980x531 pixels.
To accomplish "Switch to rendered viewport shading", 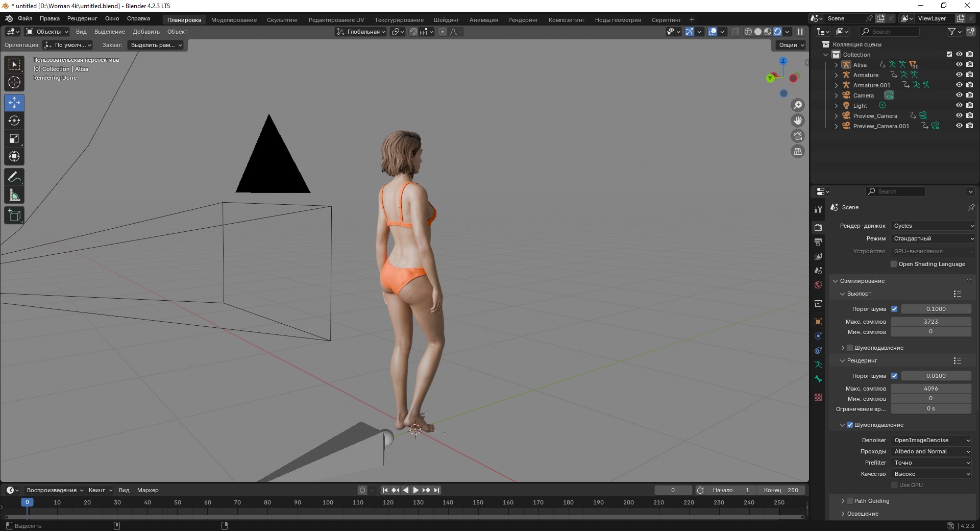I will coord(777,32).
